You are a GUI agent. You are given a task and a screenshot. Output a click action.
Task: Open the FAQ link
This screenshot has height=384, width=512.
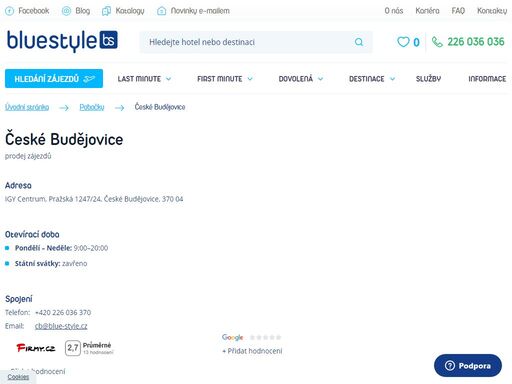coord(458,11)
